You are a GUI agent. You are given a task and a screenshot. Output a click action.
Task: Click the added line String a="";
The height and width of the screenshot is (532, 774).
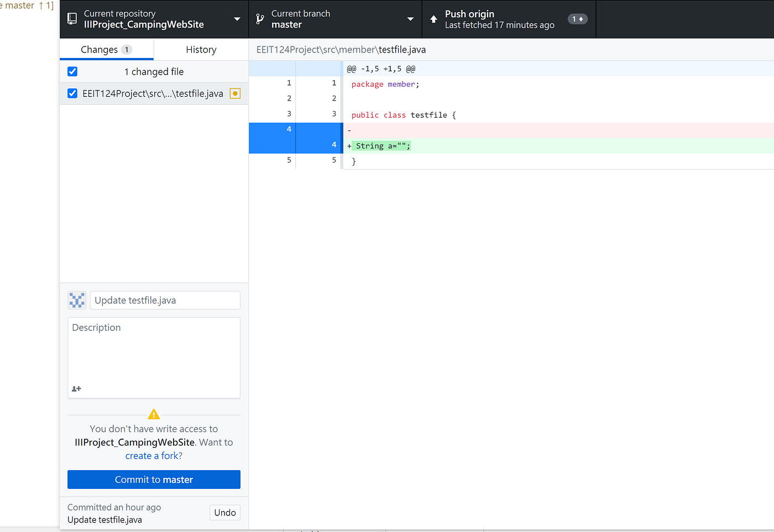[381, 146]
